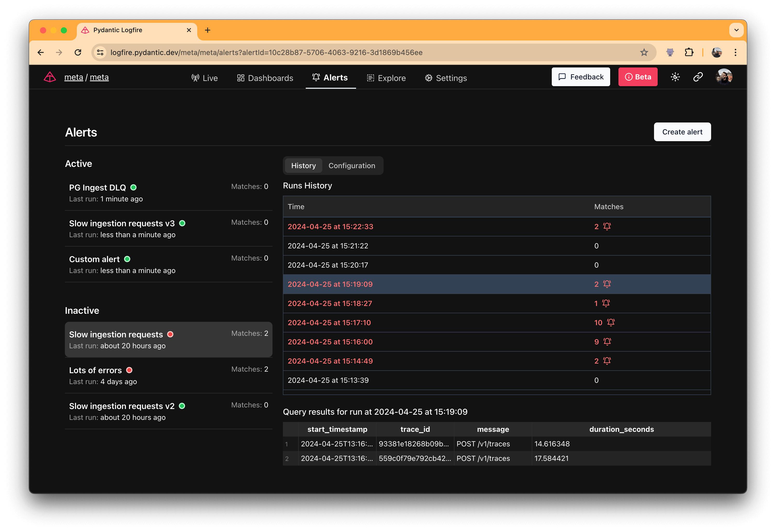Click the bell icon beside the 15:22:33 run
The width and height of the screenshot is (776, 532).
click(x=607, y=226)
